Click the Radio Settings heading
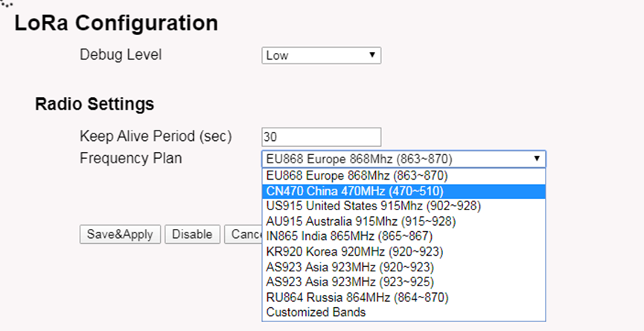 coord(95,104)
